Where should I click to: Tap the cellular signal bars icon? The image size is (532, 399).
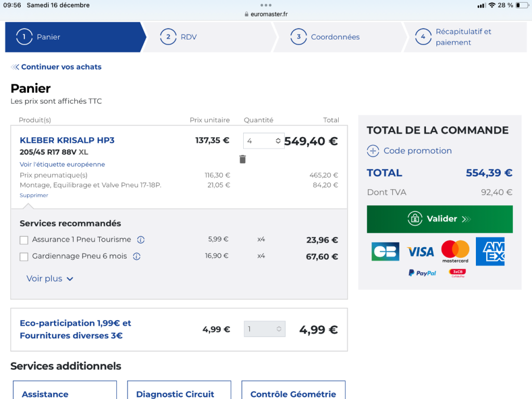pos(482,5)
